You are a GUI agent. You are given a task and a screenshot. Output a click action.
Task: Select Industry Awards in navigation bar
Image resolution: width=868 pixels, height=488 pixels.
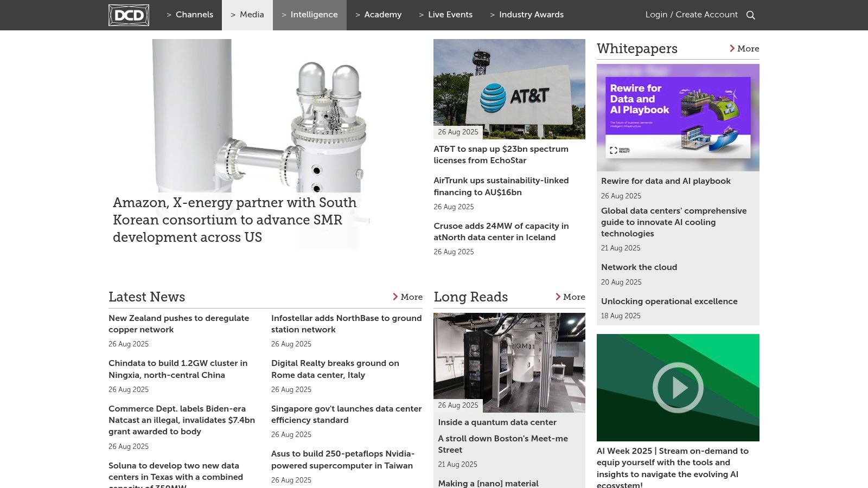[527, 15]
